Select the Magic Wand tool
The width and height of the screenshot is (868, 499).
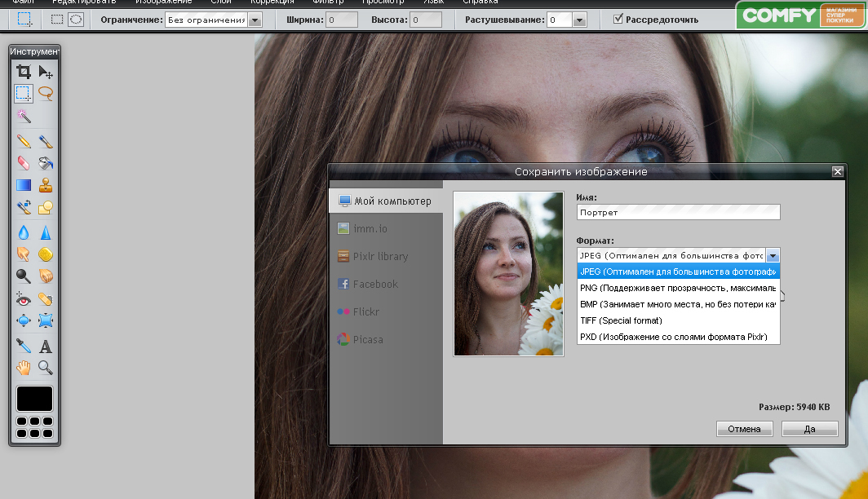23,116
